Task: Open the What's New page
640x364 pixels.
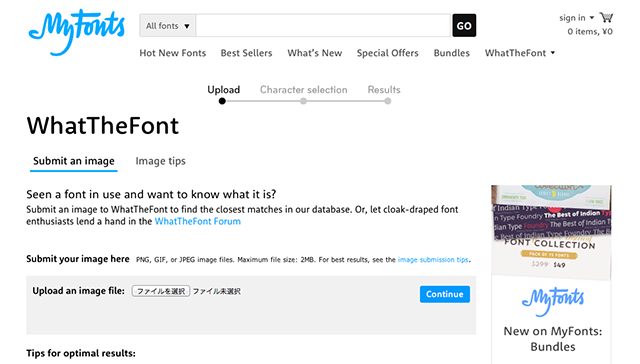Action: point(315,53)
